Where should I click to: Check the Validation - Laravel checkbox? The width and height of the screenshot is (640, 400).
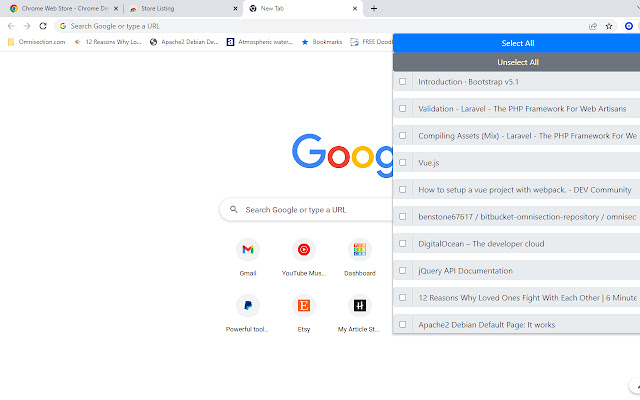pos(402,109)
